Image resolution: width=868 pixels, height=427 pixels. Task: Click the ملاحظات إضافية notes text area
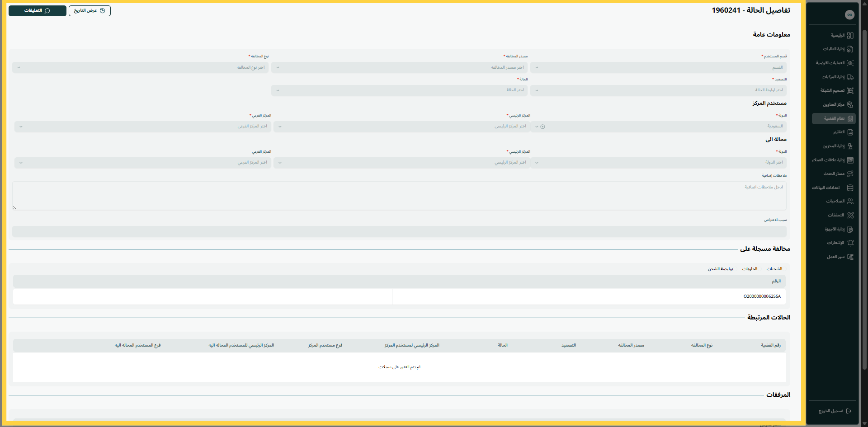click(x=399, y=196)
